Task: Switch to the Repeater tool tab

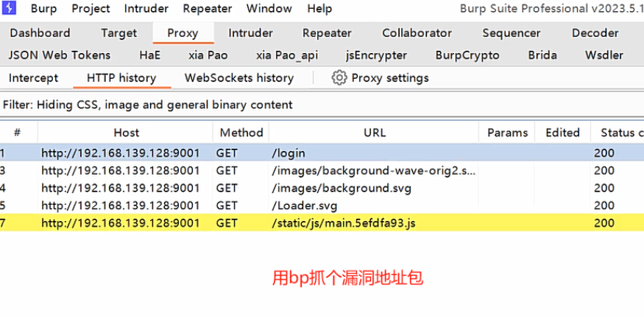Action: [x=327, y=33]
